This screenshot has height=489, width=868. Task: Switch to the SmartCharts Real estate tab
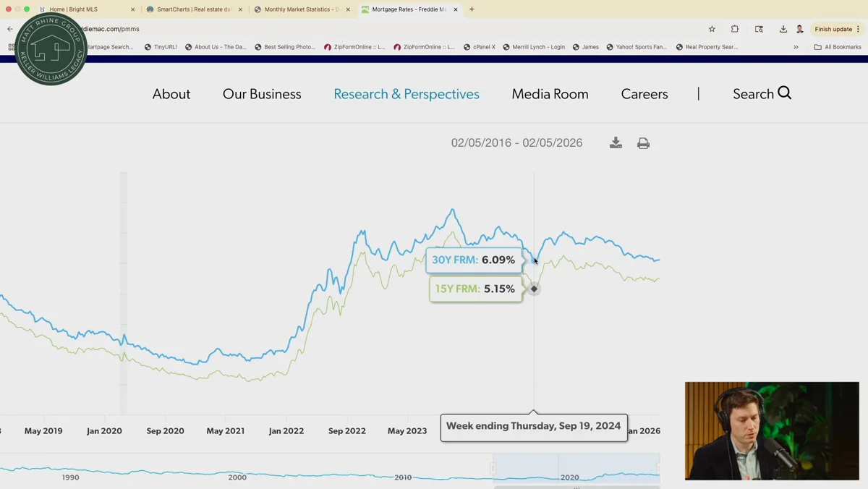pyautogui.click(x=192, y=9)
